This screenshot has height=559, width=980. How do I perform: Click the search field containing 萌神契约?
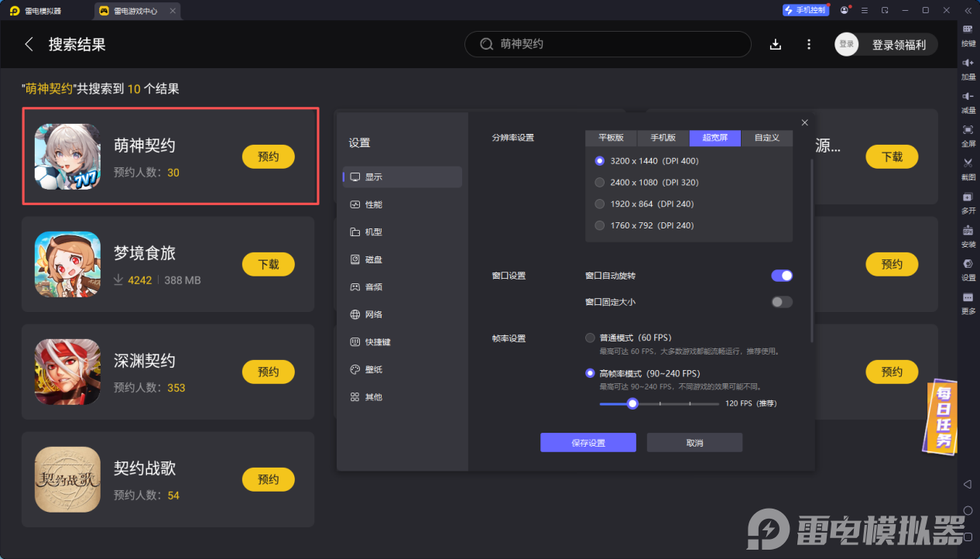(x=608, y=44)
